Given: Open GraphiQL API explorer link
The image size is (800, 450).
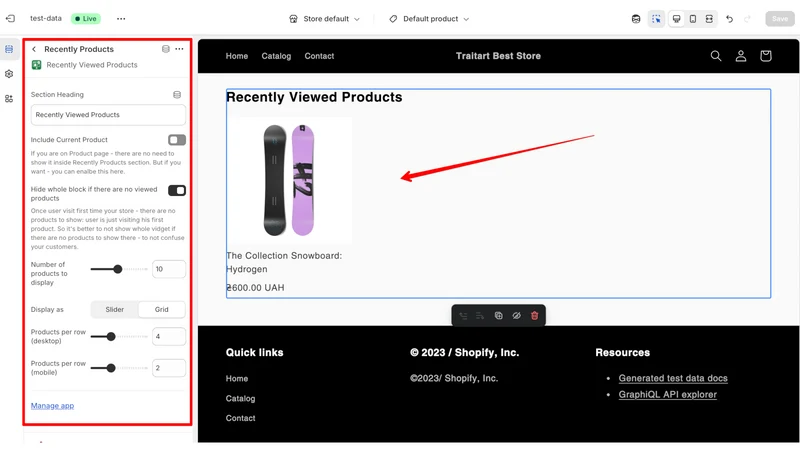Looking at the screenshot, I should coord(667,394).
